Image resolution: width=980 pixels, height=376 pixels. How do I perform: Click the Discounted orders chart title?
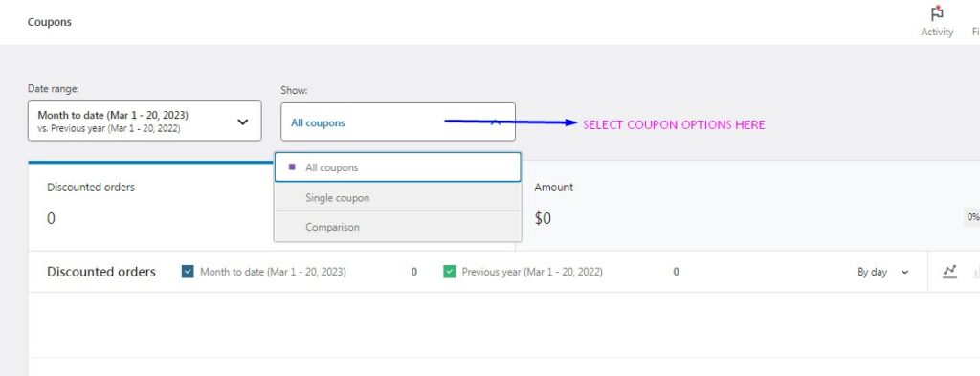pyautogui.click(x=101, y=272)
